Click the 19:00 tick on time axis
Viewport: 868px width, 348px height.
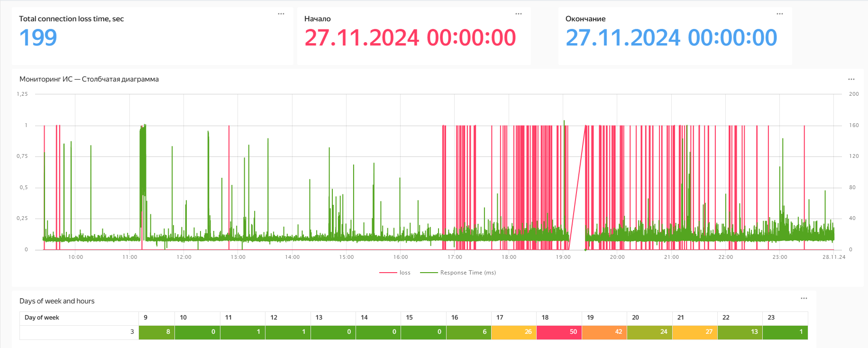(563, 257)
